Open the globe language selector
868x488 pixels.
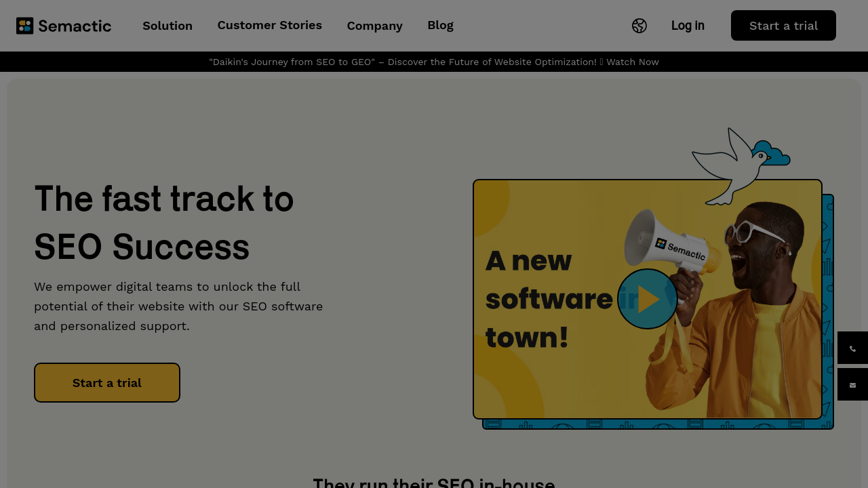tap(639, 26)
